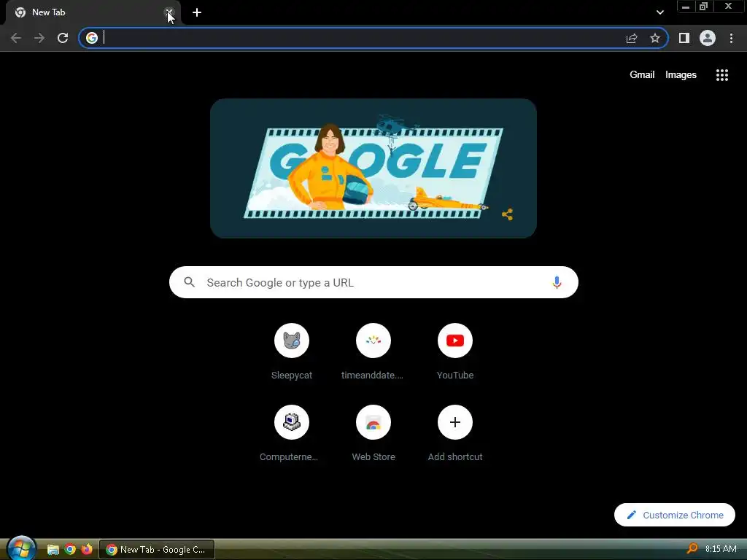This screenshot has width=747, height=560.
Task: Open the Sleepycat shortcut
Action: (292, 341)
